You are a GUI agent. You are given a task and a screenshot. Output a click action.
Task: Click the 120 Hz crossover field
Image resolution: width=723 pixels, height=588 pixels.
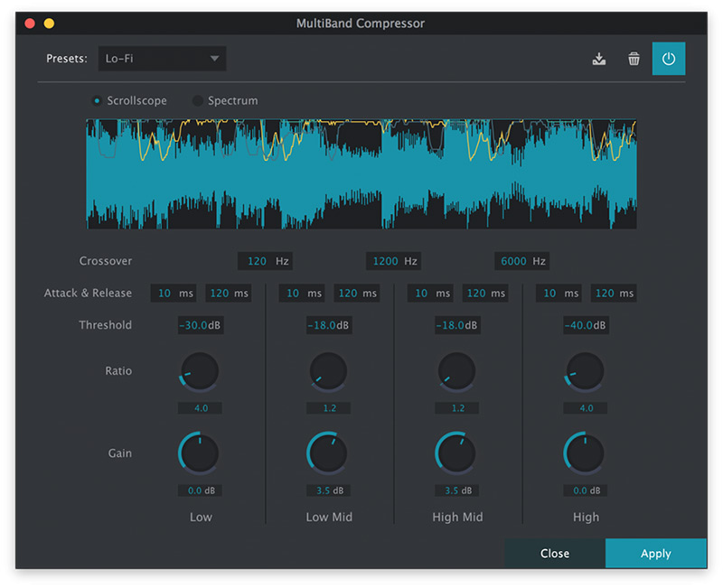coord(257,261)
